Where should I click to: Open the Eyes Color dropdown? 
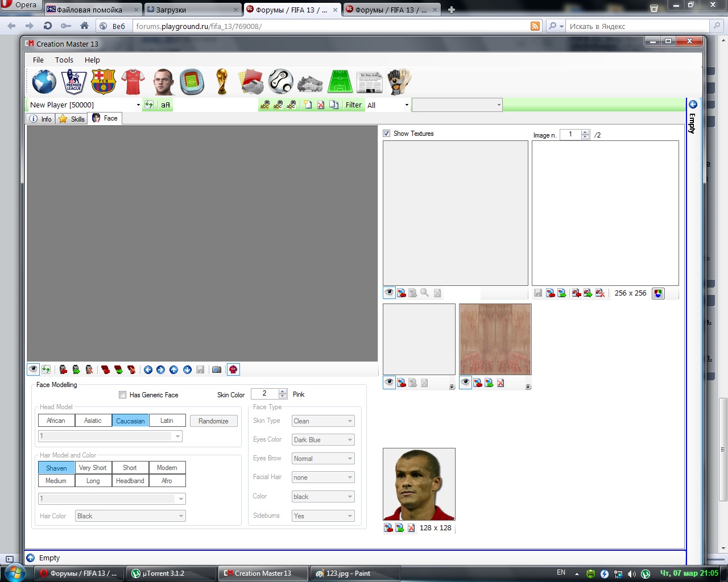pyautogui.click(x=323, y=440)
